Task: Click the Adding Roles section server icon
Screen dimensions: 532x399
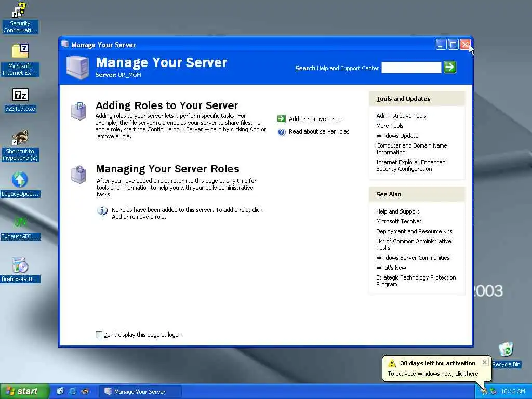Action: point(78,111)
